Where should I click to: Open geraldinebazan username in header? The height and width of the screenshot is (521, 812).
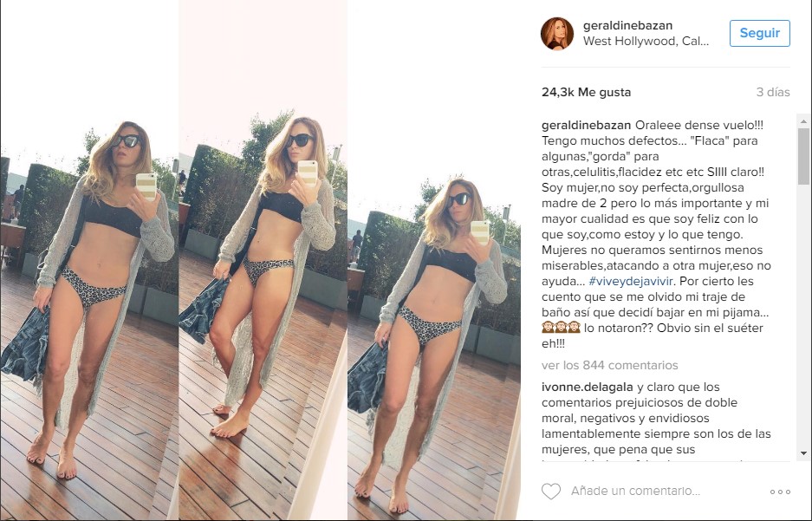pyautogui.click(x=627, y=25)
